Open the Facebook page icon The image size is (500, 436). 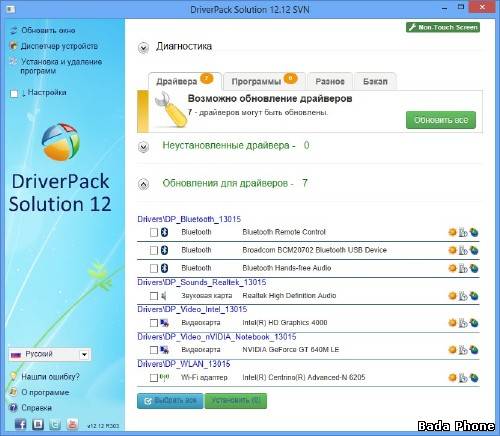click(21, 424)
